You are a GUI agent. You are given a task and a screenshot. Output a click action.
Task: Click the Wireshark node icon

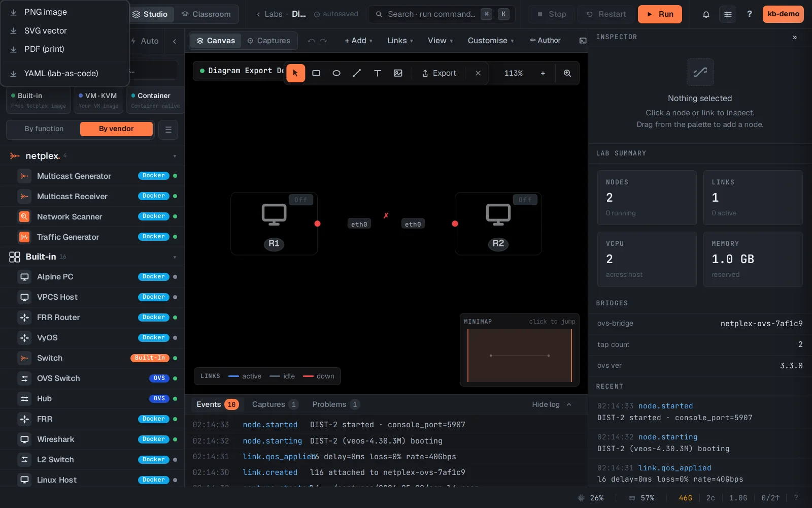[24, 439]
